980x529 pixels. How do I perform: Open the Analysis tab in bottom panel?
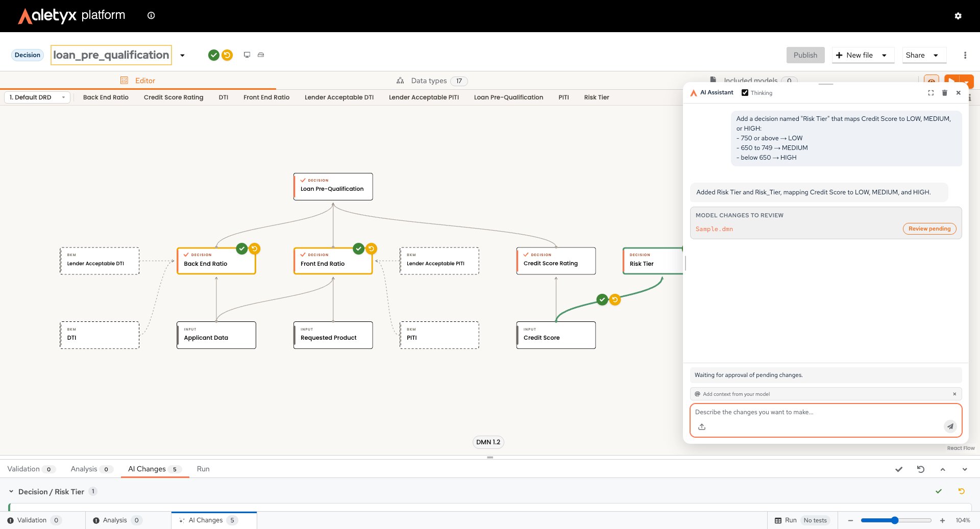point(91,469)
